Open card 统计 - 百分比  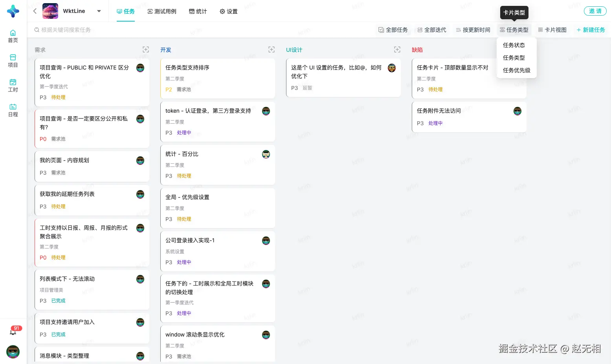click(x=218, y=165)
